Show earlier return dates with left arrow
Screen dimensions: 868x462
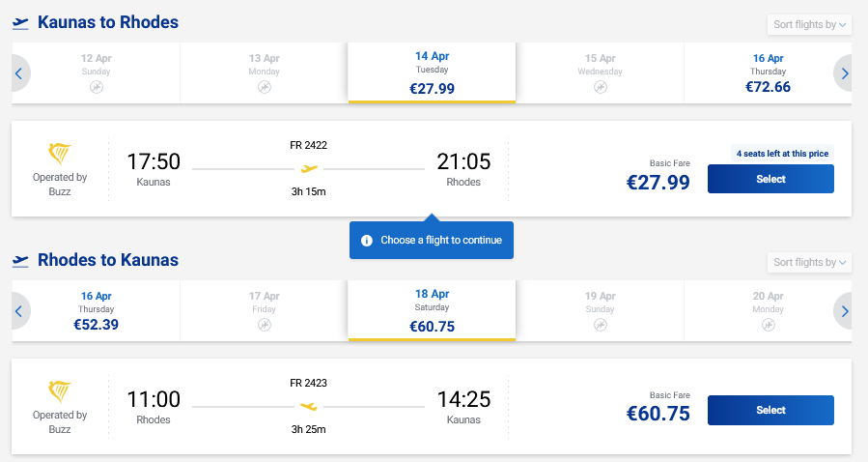(18, 310)
